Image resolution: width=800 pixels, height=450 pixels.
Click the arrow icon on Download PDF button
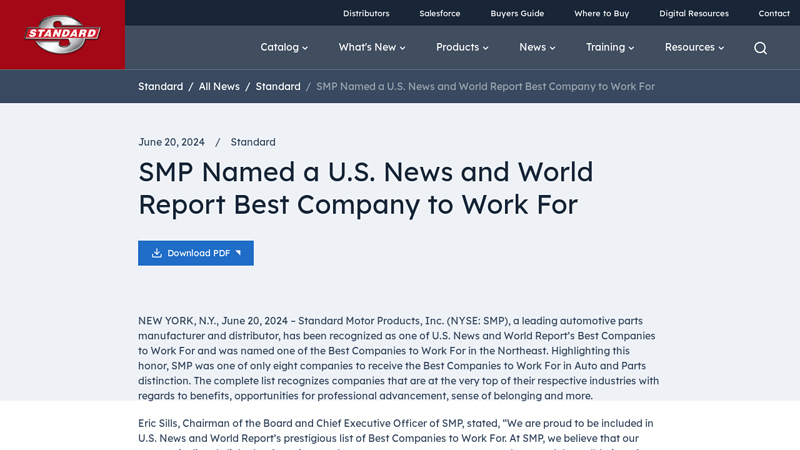pyautogui.click(x=238, y=253)
